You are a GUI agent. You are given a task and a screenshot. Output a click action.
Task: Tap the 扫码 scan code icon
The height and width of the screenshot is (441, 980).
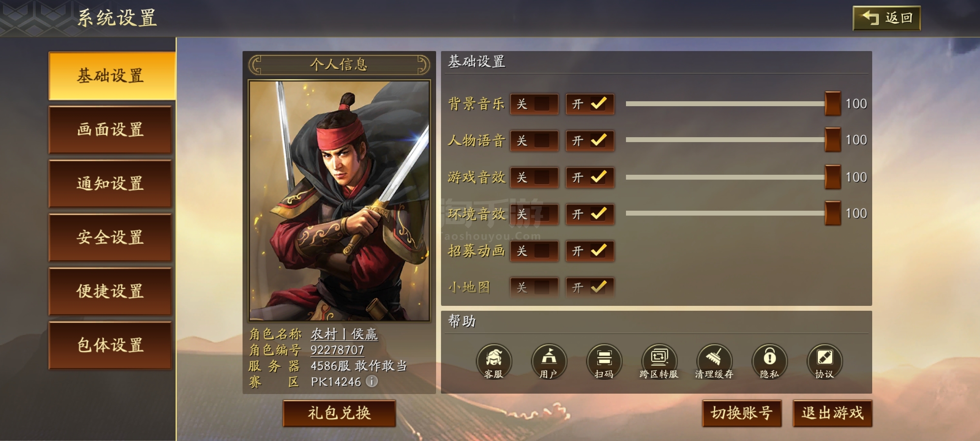(x=604, y=361)
